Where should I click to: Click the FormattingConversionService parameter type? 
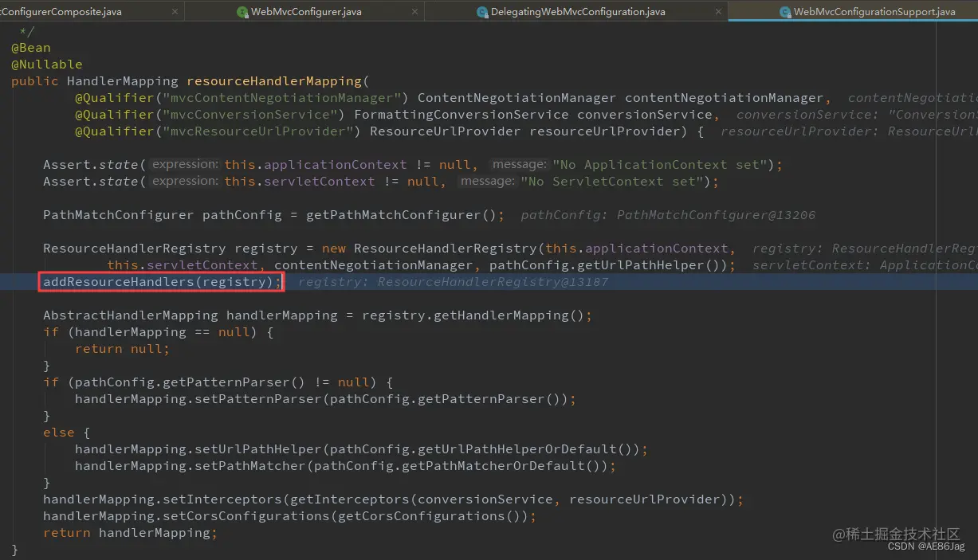coord(462,115)
